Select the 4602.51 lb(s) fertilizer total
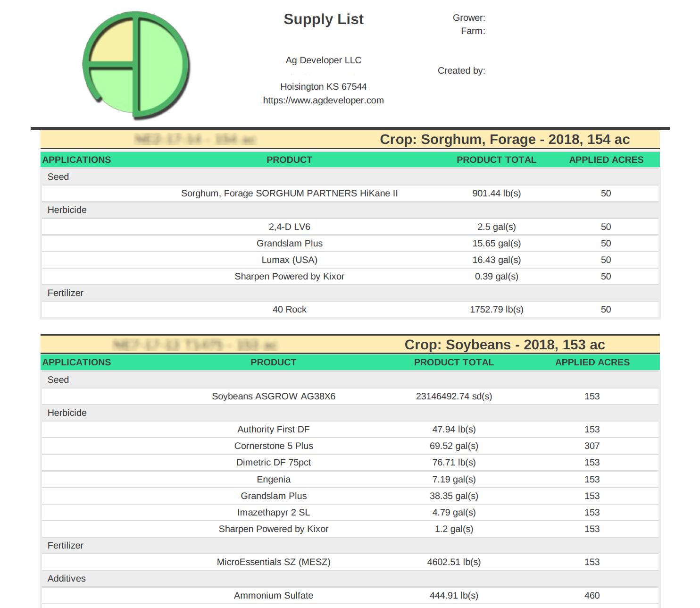This screenshot has width=700, height=608. pyautogui.click(x=454, y=562)
